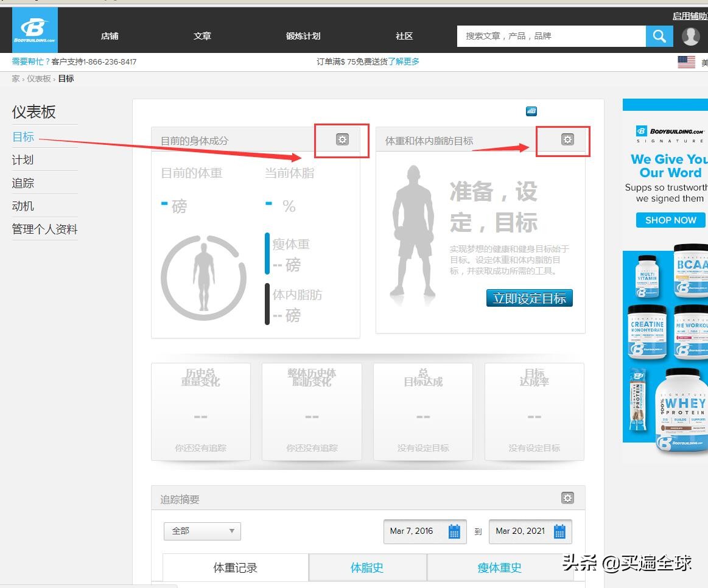This screenshot has width=708, height=588.
Task: Expand the 全部 filter dropdown
Action: [202, 531]
